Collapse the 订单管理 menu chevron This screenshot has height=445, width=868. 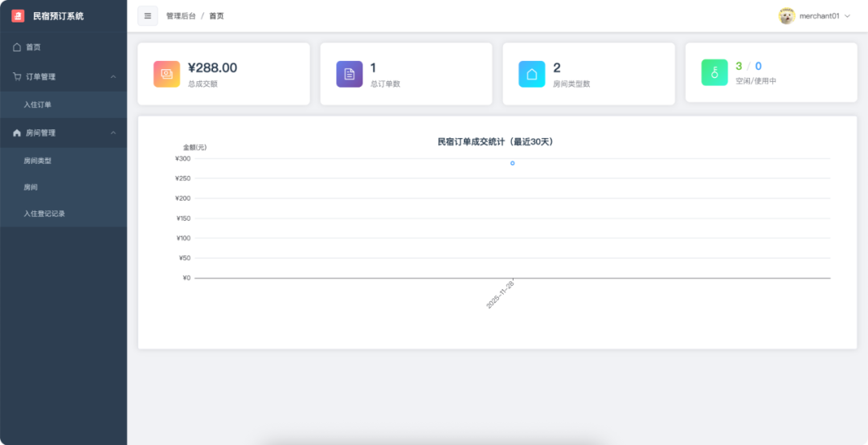[113, 76]
